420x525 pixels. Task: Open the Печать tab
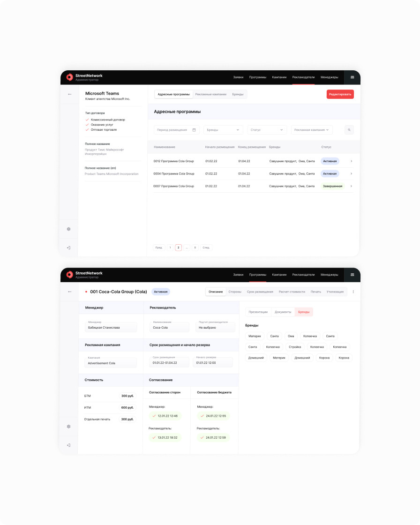[315, 292]
